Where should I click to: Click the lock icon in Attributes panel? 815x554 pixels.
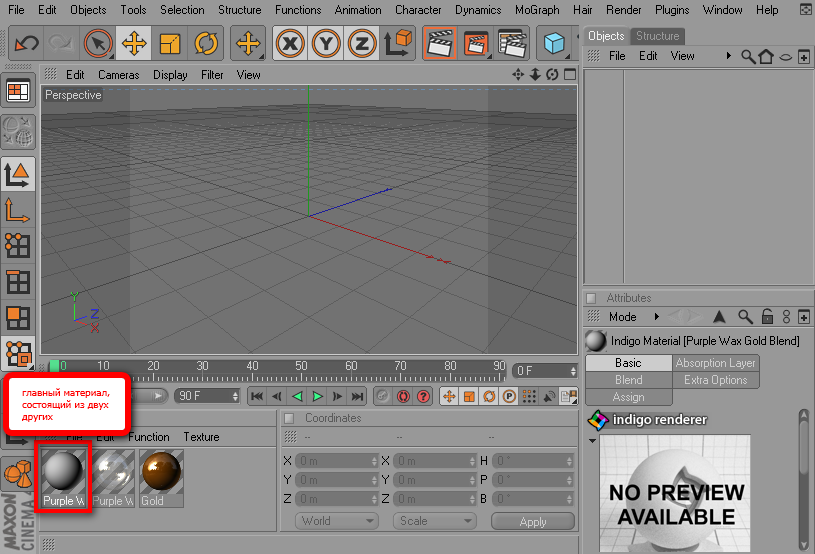coord(767,317)
